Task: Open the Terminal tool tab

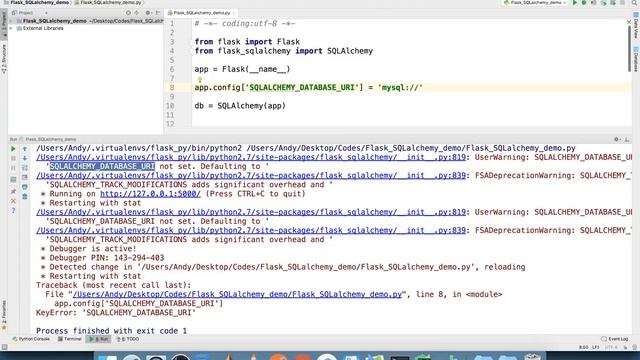Action: 69,339
